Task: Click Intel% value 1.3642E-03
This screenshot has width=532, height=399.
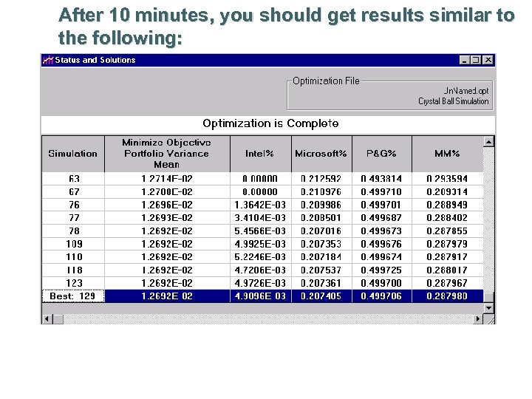Action: tap(260, 205)
